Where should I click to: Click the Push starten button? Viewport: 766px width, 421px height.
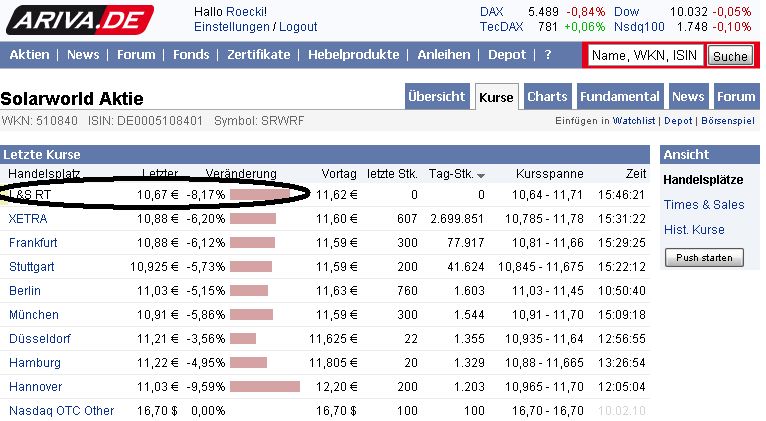coord(704,258)
